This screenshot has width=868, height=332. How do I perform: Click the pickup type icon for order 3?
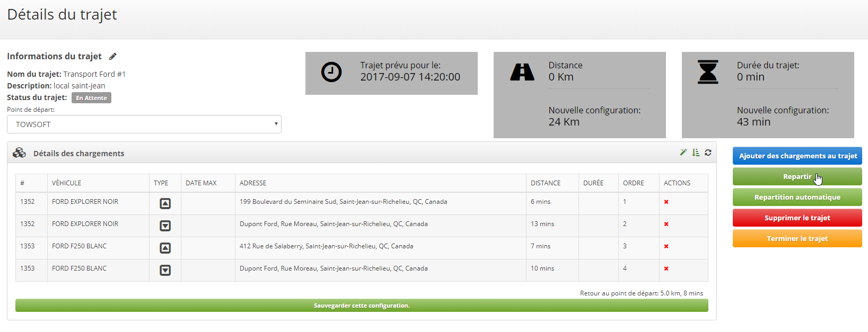165,248
